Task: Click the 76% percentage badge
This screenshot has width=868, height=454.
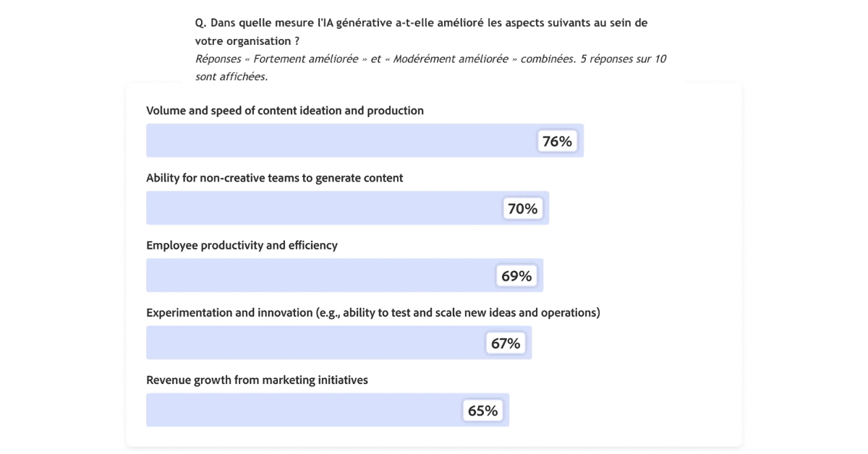Action: 557,141
